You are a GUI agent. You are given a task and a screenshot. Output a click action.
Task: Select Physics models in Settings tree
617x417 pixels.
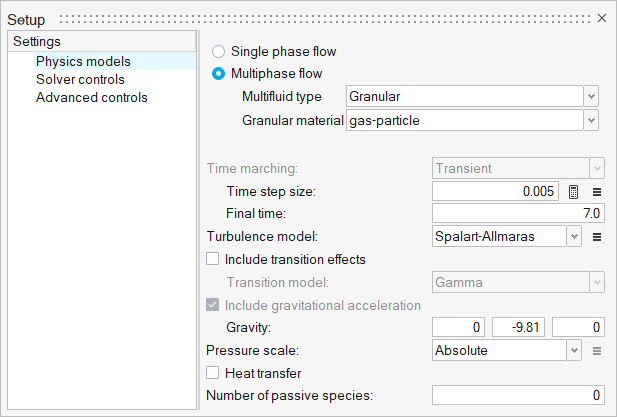pyautogui.click(x=83, y=61)
